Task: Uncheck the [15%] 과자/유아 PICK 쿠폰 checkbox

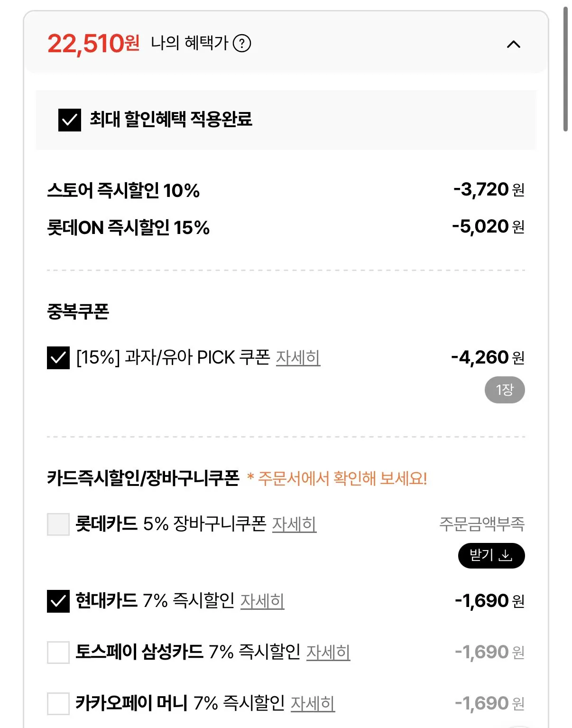Action: click(58, 358)
